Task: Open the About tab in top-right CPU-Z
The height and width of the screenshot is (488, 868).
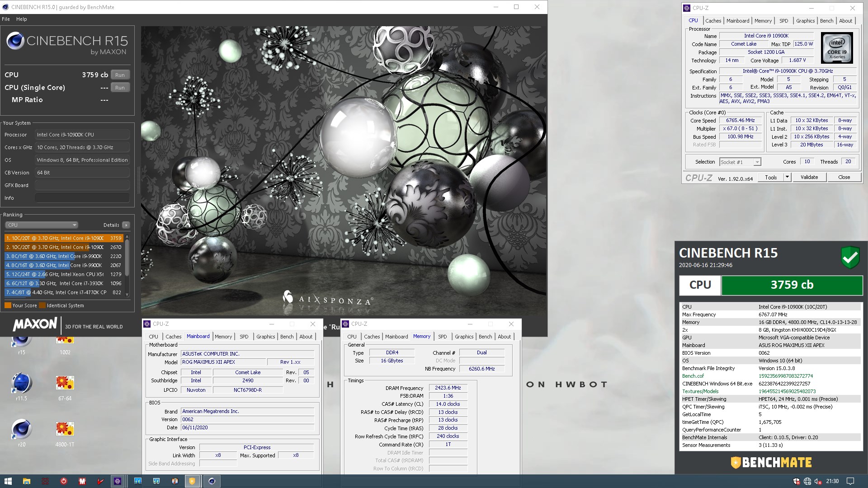Action: tap(845, 21)
